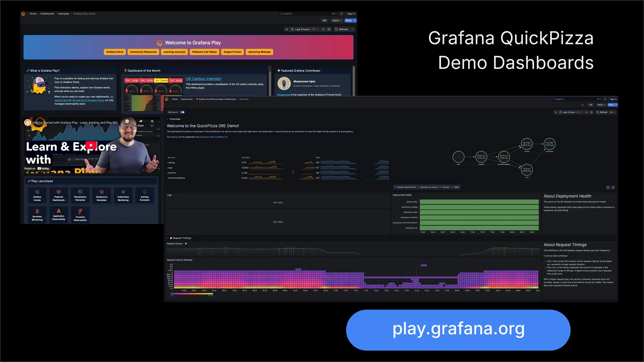Click the Support Forum button

[x=232, y=52]
